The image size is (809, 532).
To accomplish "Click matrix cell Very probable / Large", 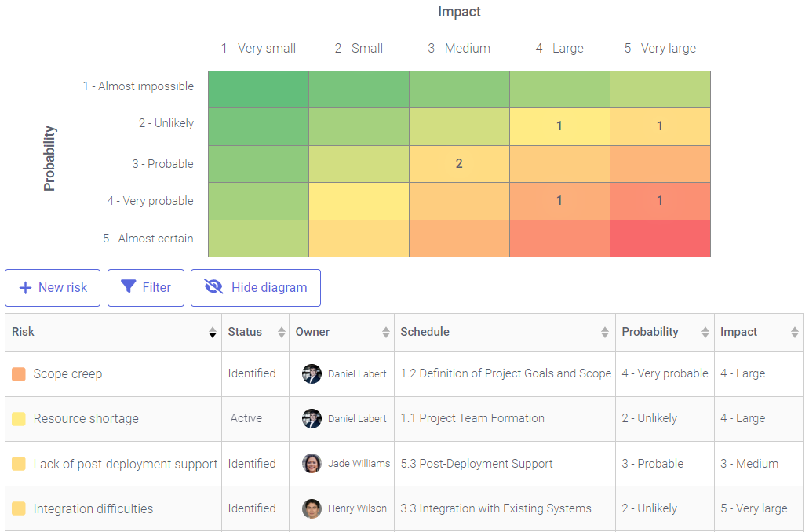I will (x=559, y=201).
